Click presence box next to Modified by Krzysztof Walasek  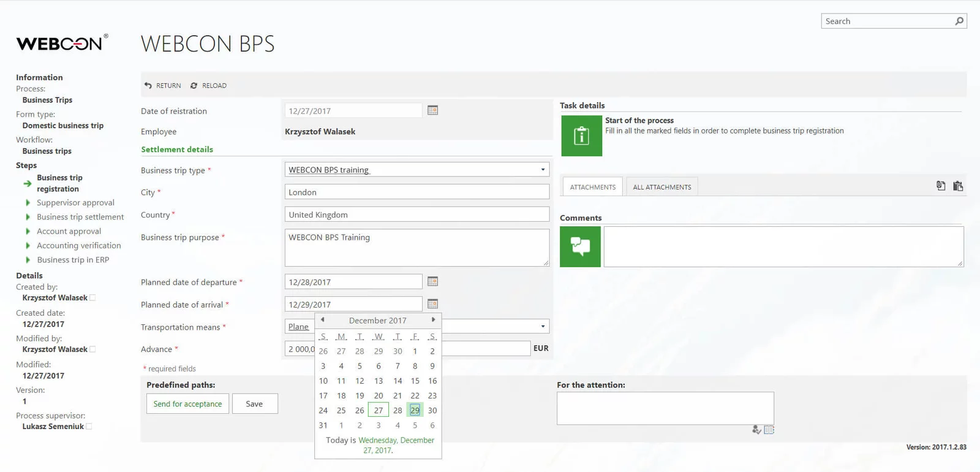coord(92,349)
